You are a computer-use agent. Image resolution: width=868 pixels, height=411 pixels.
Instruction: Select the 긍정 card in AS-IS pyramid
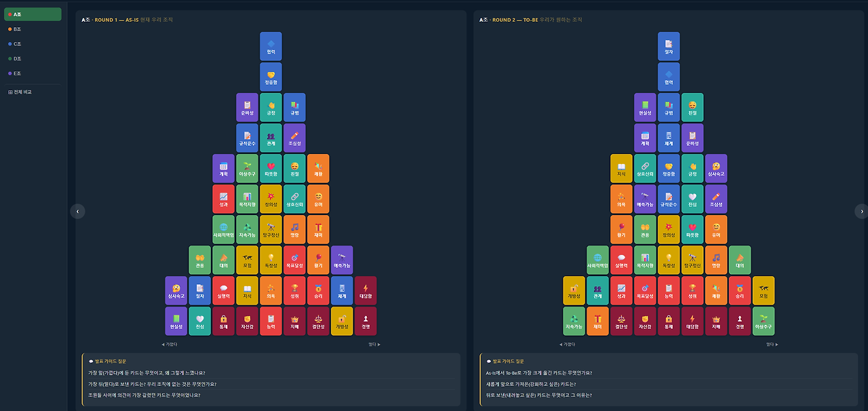point(271,107)
